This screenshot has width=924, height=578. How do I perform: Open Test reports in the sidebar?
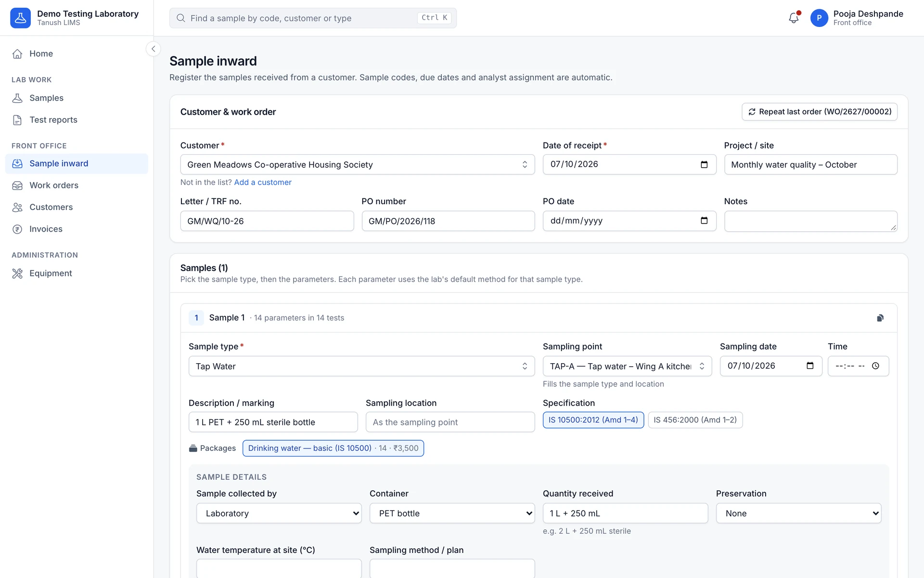(x=77, y=120)
